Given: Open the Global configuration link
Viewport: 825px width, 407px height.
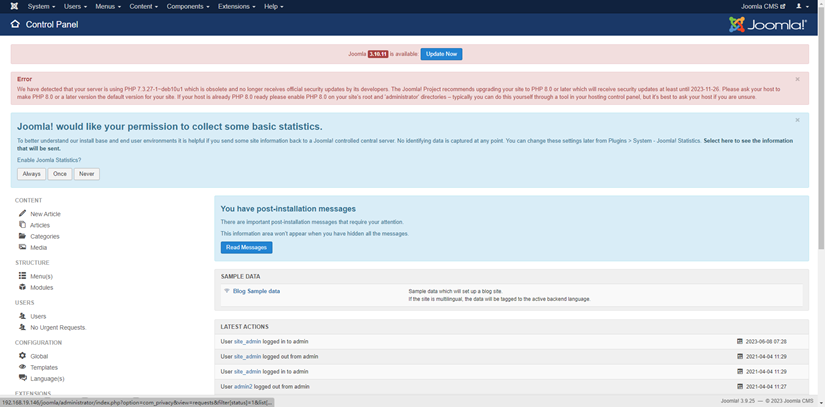Looking at the screenshot, I should [39, 357].
